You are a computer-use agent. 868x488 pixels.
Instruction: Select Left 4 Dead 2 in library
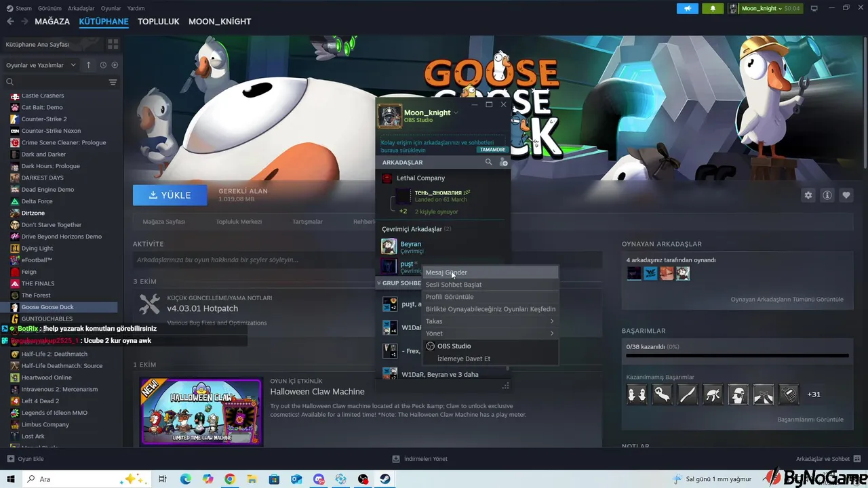coord(40,401)
